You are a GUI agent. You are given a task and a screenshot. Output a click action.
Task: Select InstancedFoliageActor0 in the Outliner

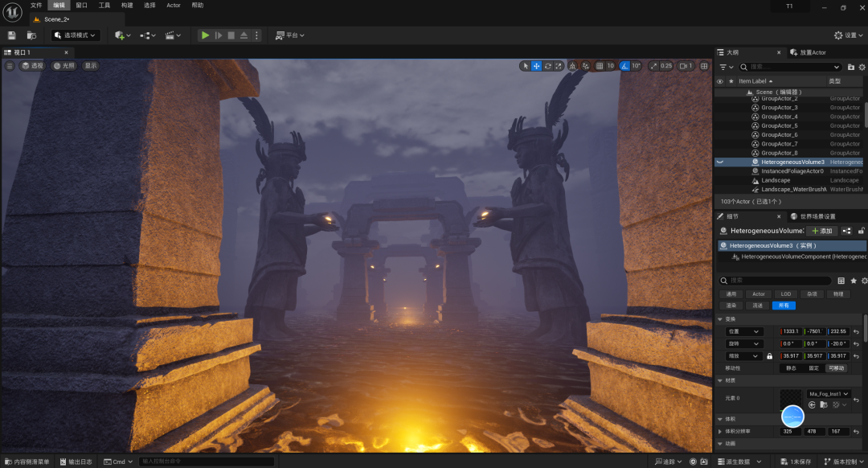[x=792, y=172]
